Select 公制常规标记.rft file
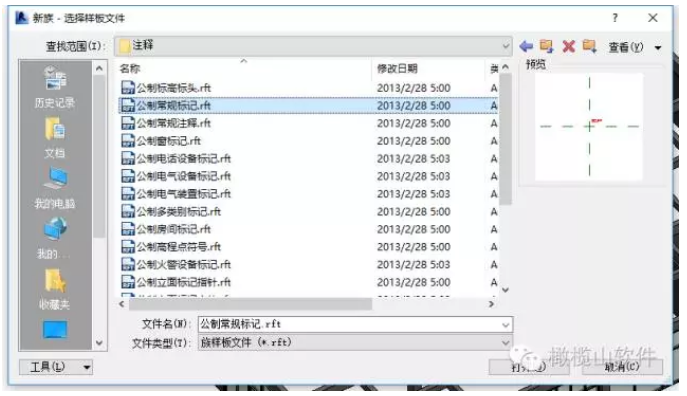 pyautogui.click(x=308, y=106)
